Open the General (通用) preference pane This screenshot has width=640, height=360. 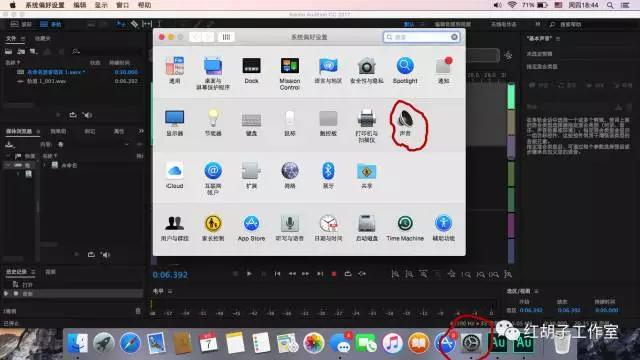point(175,70)
